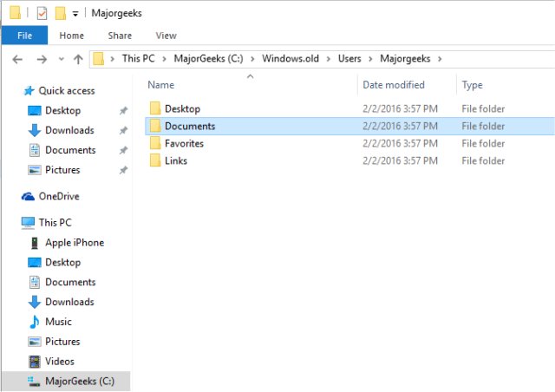Click 'File folder' type in Documents row
The image size is (555, 392).
[483, 126]
